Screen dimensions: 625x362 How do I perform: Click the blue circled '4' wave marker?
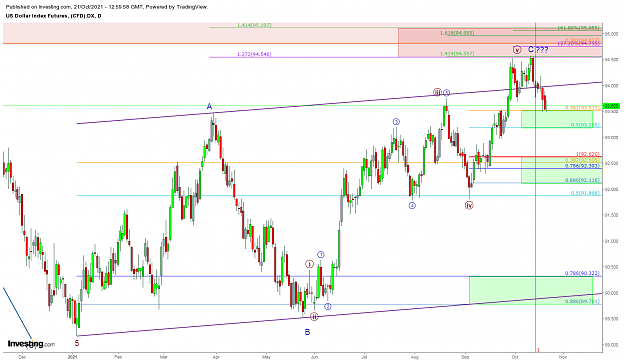pos(412,206)
